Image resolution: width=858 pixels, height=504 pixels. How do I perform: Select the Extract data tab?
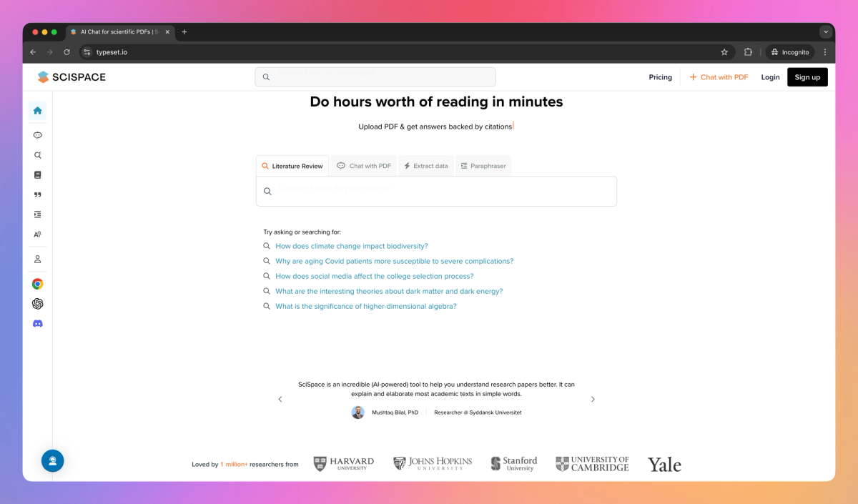426,166
